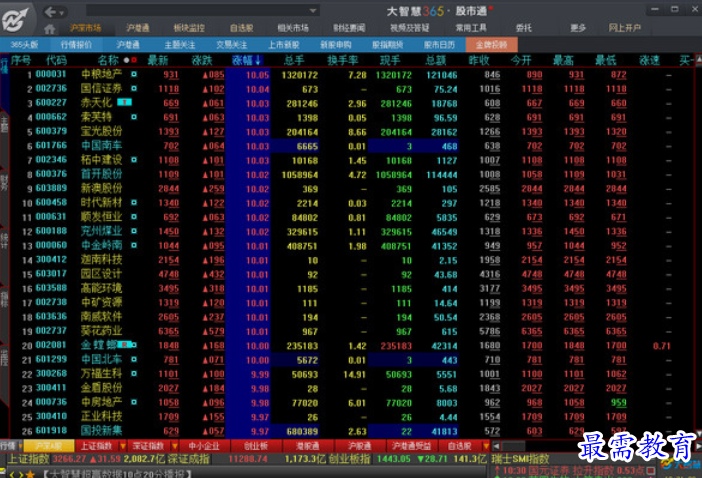Click the 网上开户 link in top menu

pyautogui.click(x=625, y=28)
